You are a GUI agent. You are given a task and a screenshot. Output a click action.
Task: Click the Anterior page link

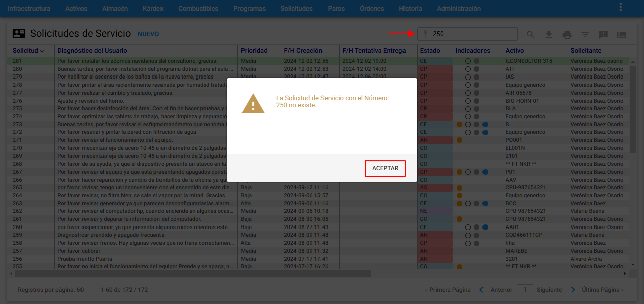(501, 290)
